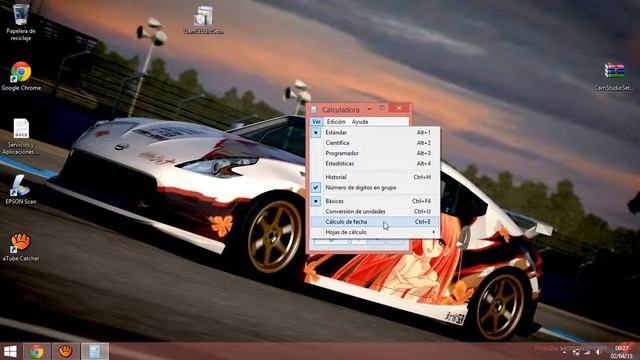The width and height of the screenshot is (640, 360).
Task: Open the volume speaker tray icon
Action: pyautogui.click(x=598, y=352)
